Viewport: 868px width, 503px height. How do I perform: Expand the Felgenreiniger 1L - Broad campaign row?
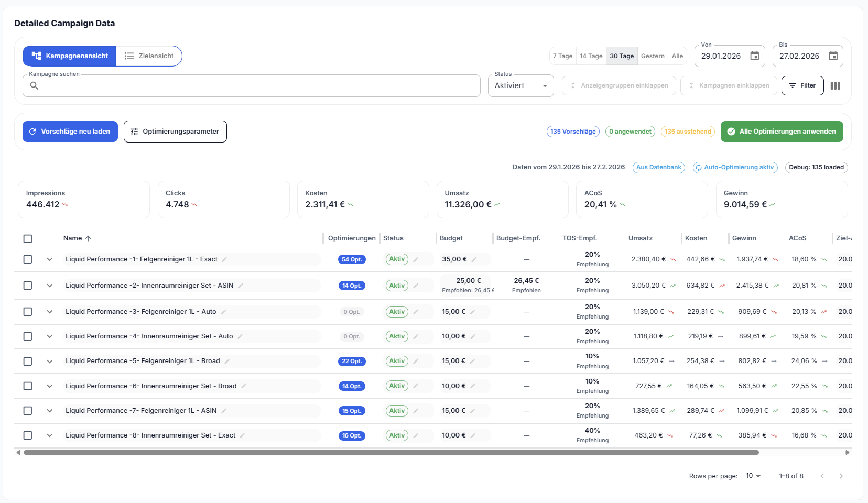point(50,361)
